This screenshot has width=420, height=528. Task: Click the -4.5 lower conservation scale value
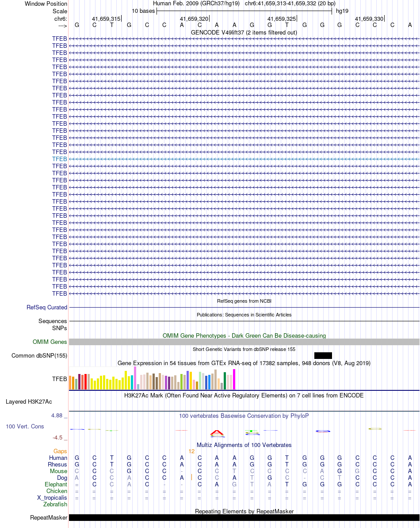point(57,438)
